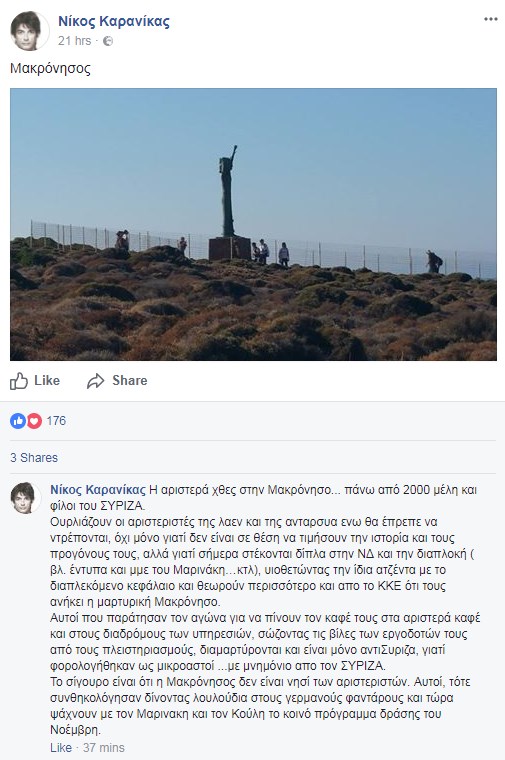This screenshot has height=760, width=505.
Task: View the 176 reactions list
Action: 56,421
